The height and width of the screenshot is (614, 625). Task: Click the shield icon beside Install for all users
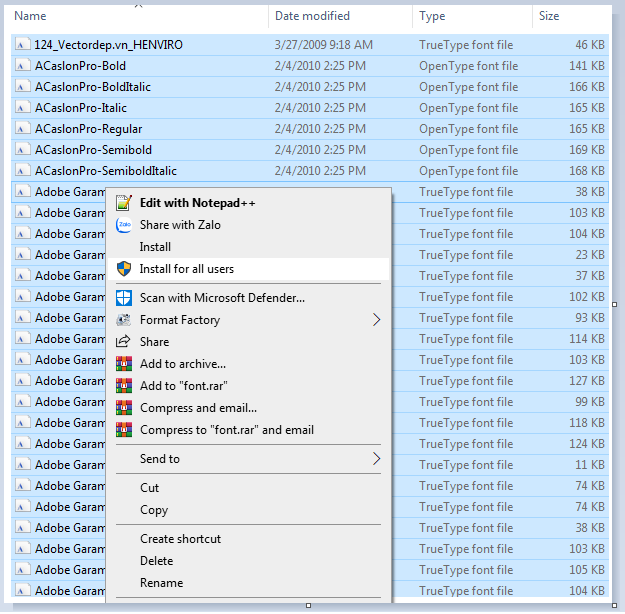pos(124,269)
